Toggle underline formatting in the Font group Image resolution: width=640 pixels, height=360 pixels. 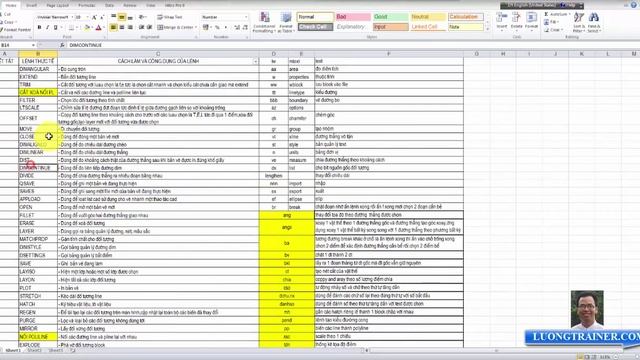56,27
